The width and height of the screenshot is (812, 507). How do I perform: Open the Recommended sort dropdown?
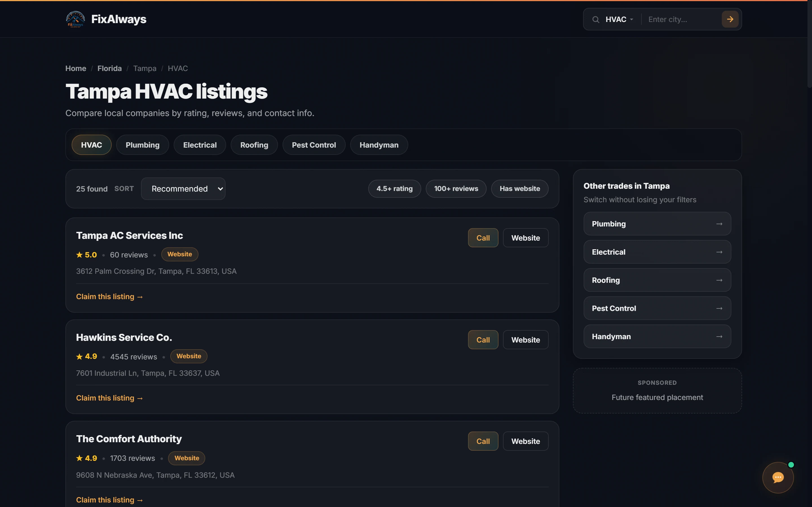coord(183,188)
